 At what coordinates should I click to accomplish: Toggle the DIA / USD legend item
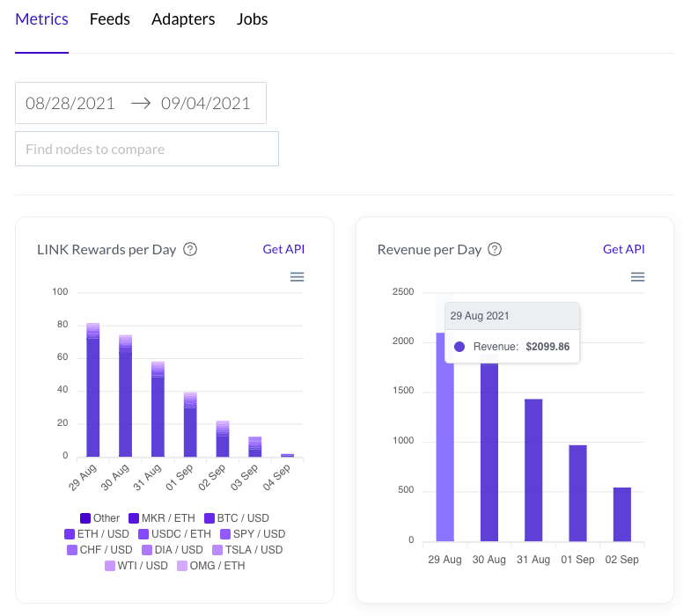(173, 550)
